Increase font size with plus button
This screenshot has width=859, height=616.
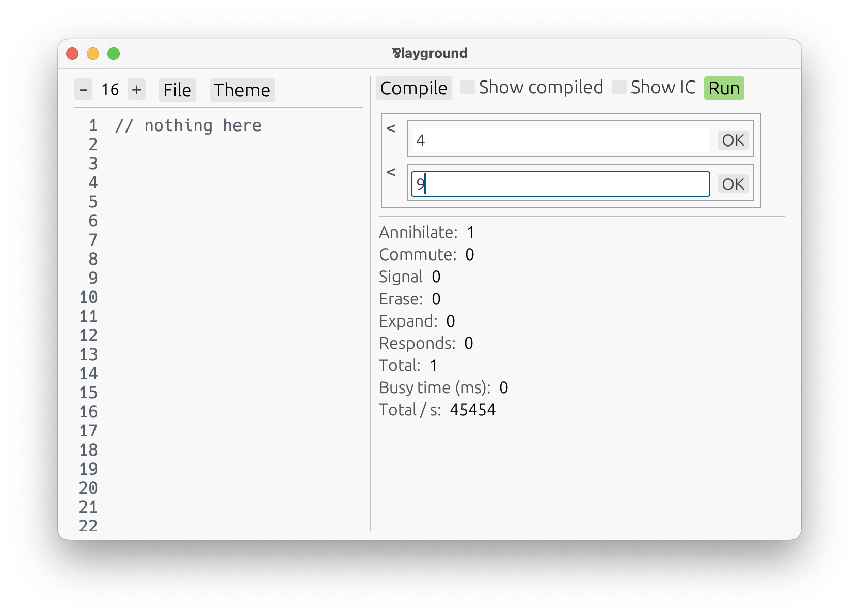[x=136, y=90]
